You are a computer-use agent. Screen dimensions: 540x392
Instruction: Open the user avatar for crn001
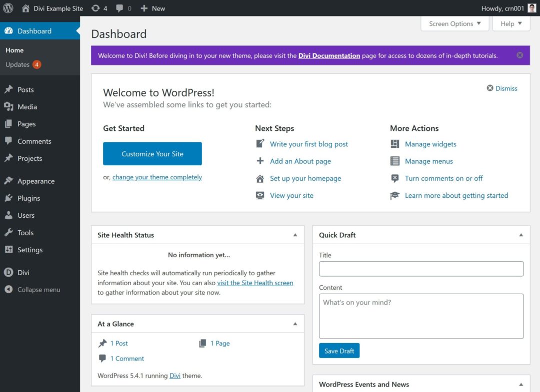pyautogui.click(x=531, y=8)
